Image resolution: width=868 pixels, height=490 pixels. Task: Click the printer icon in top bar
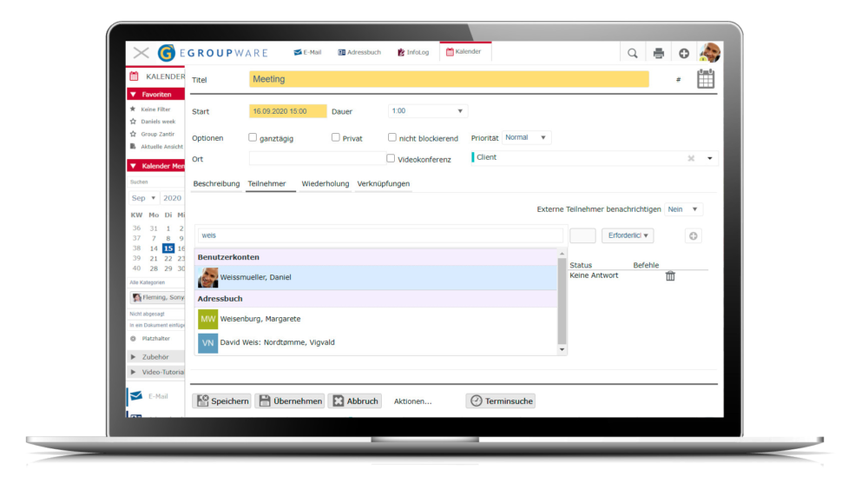click(659, 53)
